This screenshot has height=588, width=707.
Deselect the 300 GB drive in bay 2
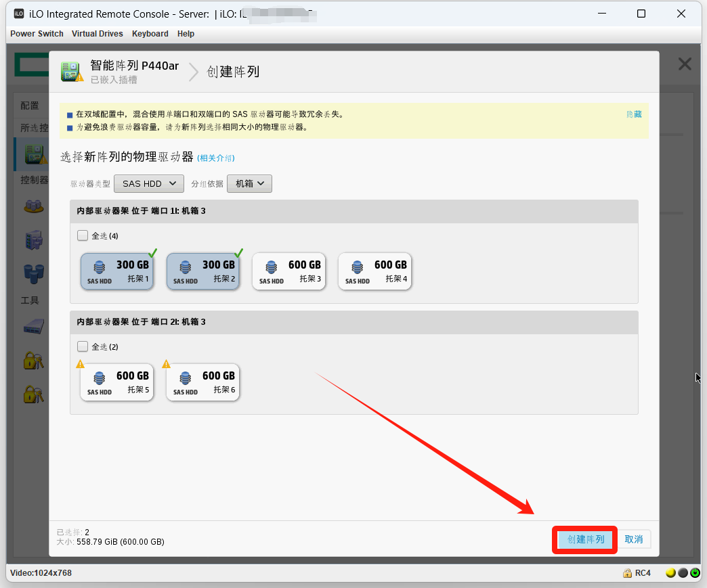tap(203, 271)
